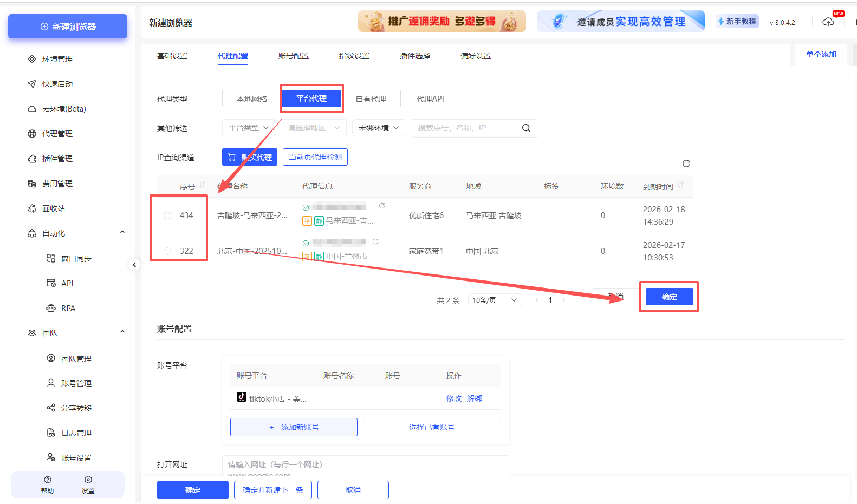This screenshot has height=504, width=857.
Task: Open the 请选择地区 dropdown
Action: click(x=314, y=128)
